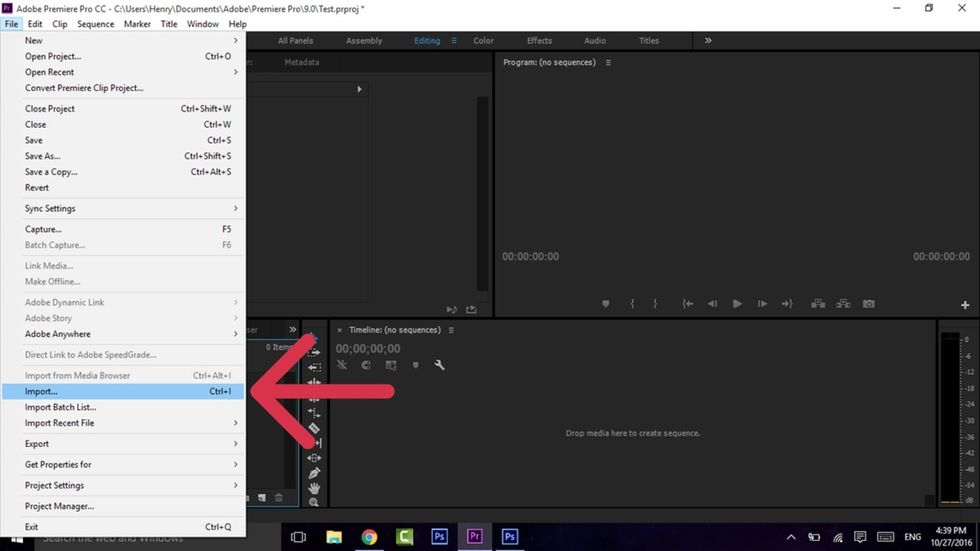Select the Razor tool
The image size is (980, 551).
[x=314, y=428]
